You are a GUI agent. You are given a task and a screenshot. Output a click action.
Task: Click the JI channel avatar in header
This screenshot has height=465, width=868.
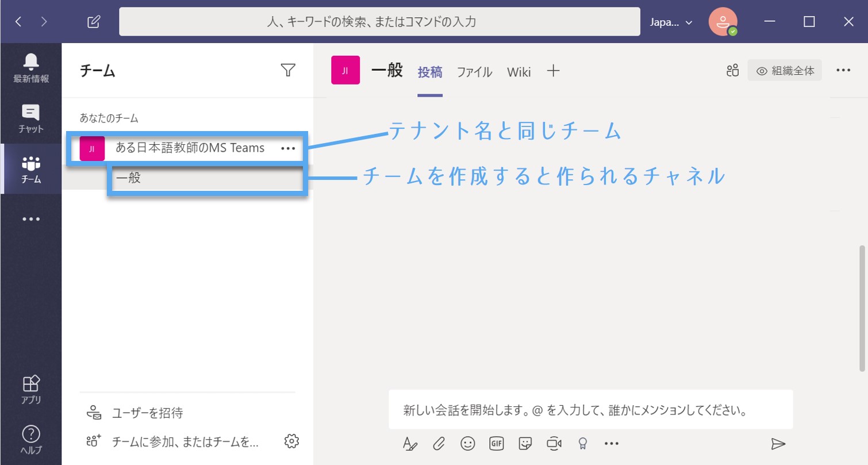[345, 70]
